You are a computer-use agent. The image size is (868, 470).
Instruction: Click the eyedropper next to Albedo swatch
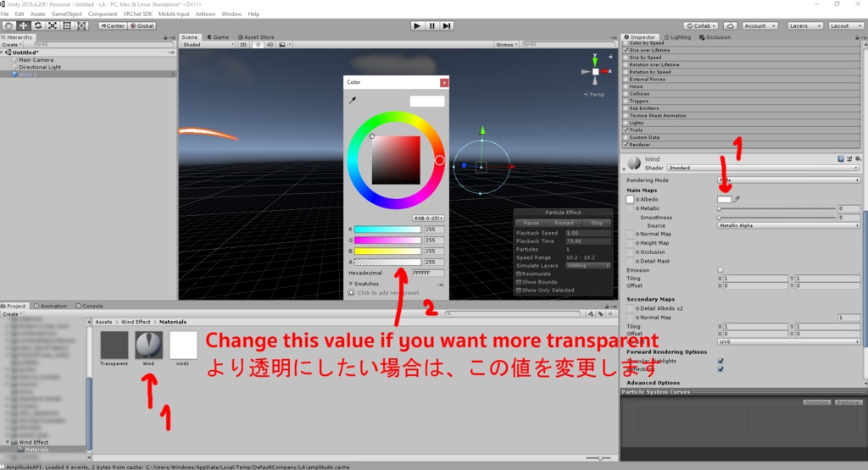click(737, 199)
